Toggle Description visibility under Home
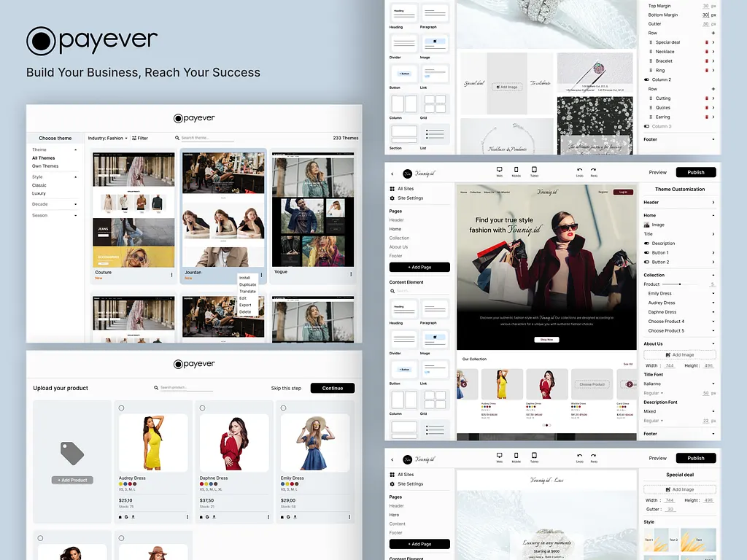The width and height of the screenshot is (747, 560). coord(647,244)
